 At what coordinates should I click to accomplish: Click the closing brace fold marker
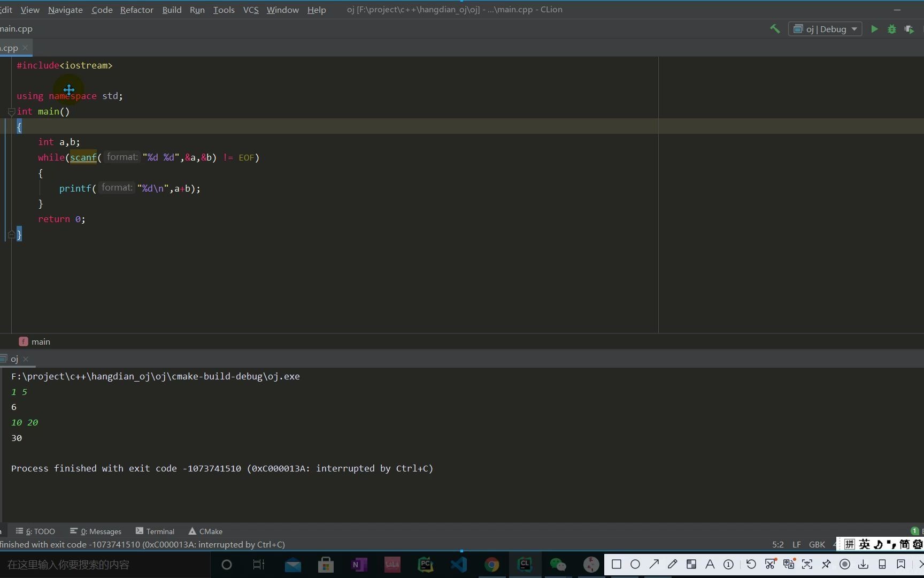[11, 234]
